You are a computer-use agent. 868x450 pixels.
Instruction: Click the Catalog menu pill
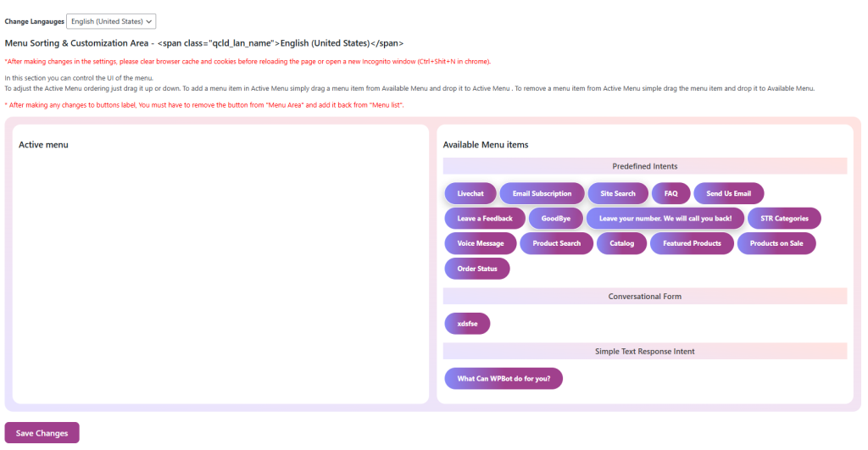click(x=621, y=243)
